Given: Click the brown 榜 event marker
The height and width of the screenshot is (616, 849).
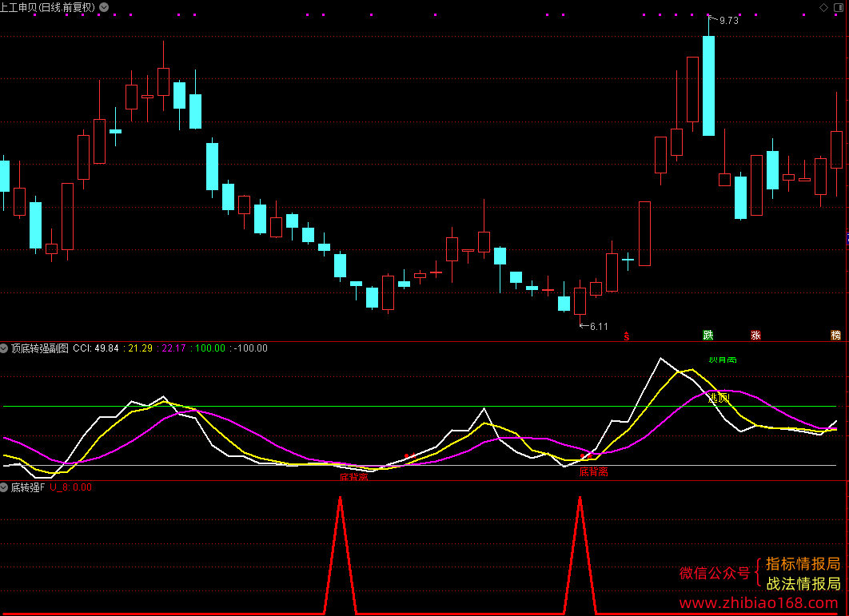Looking at the screenshot, I should coord(836,335).
